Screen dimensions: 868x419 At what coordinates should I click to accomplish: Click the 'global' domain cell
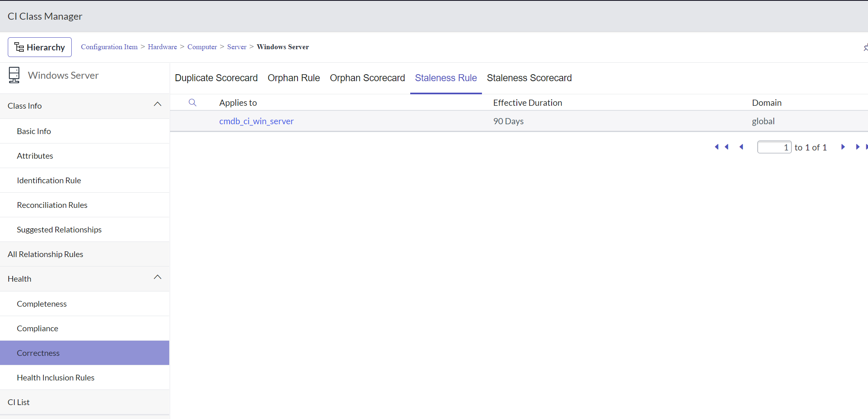(763, 121)
